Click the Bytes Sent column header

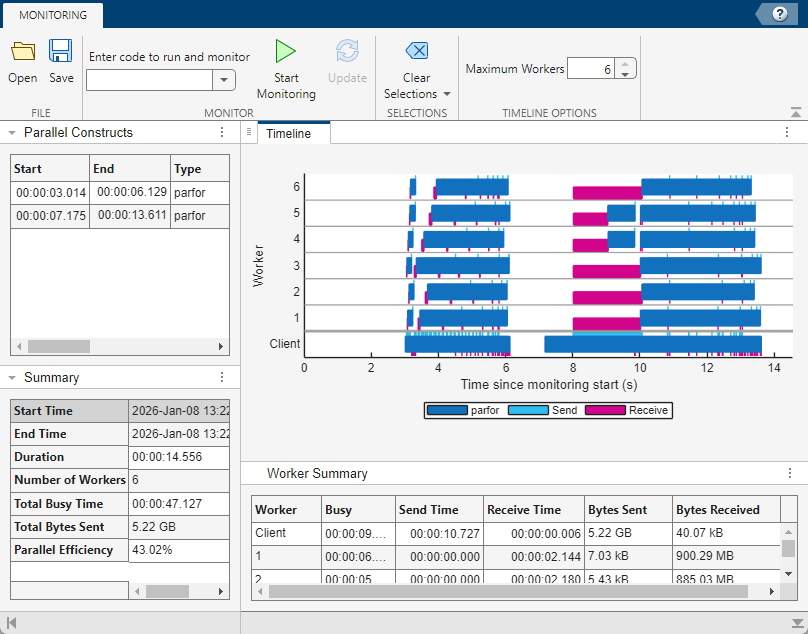[x=629, y=510]
